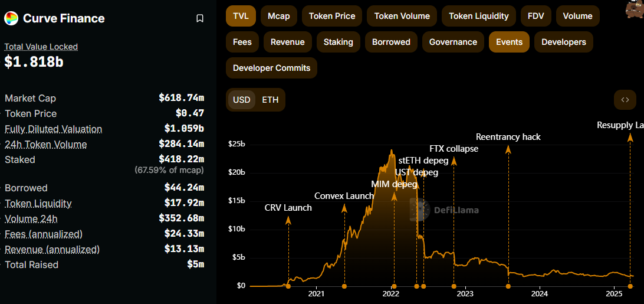Click the Fully Diluted Valuation label
Viewport: 644px width, 304px height.
click(54, 129)
